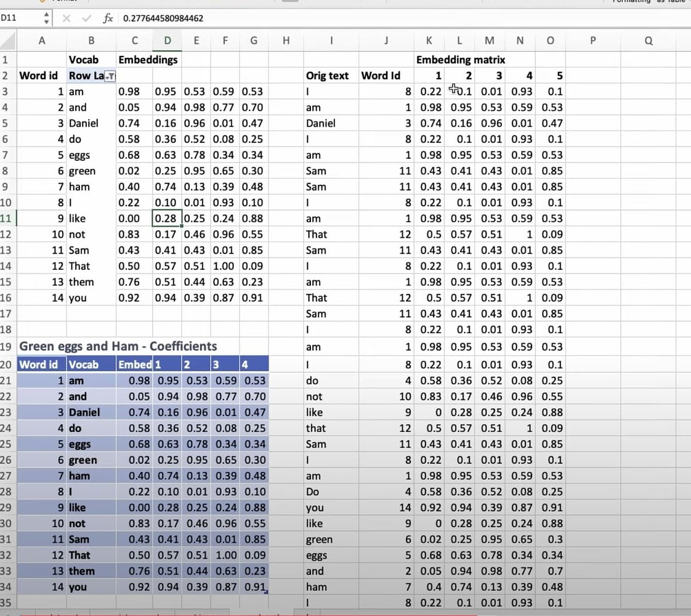Select the Word id header cell in A2
Image resolution: width=691 pixels, height=616 pixels.
click(x=38, y=75)
